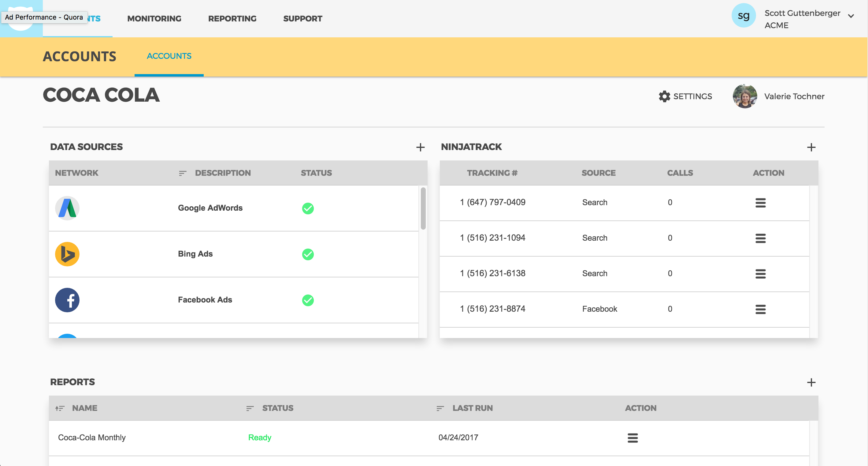The height and width of the screenshot is (466, 868).
Task: Open action menu for Coca-Cola Monthly report
Action: 632,438
